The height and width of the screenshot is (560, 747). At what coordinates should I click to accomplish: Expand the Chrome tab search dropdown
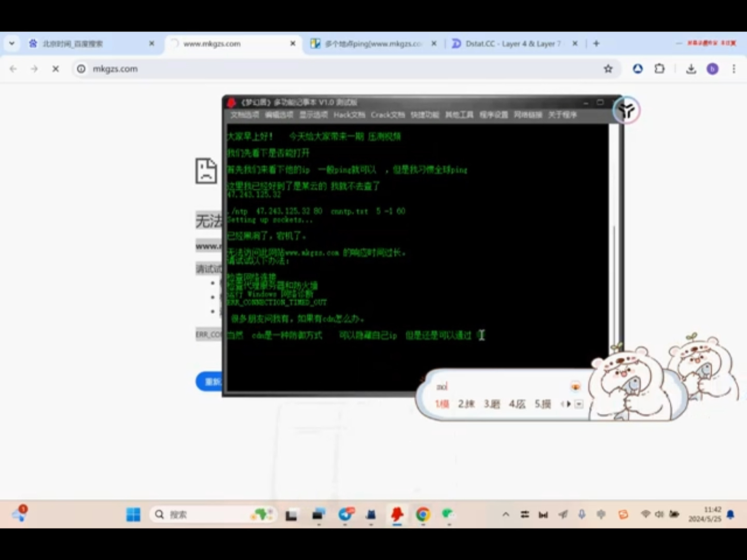pyautogui.click(x=11, y=44)
